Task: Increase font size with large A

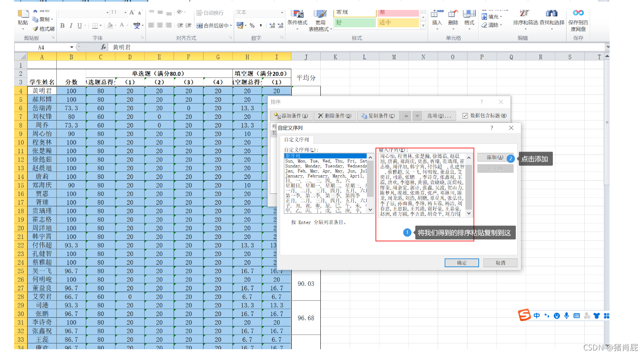Action: 132,12
